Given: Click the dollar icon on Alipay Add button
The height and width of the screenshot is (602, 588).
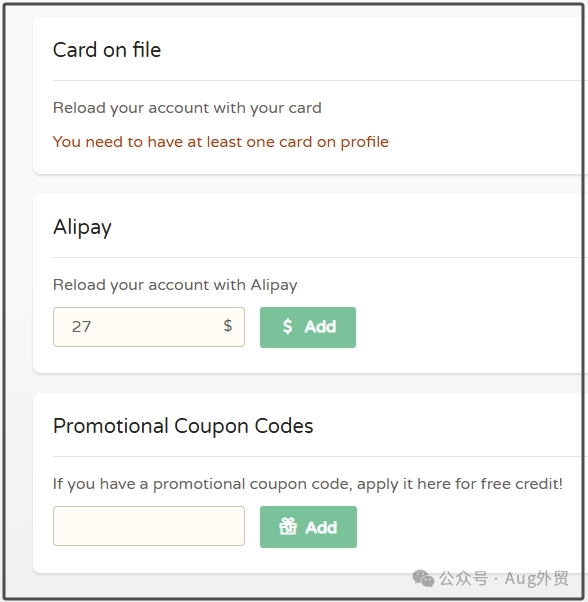Looking at the screenshot, I should pyautogui.click(x=287, y=326).
